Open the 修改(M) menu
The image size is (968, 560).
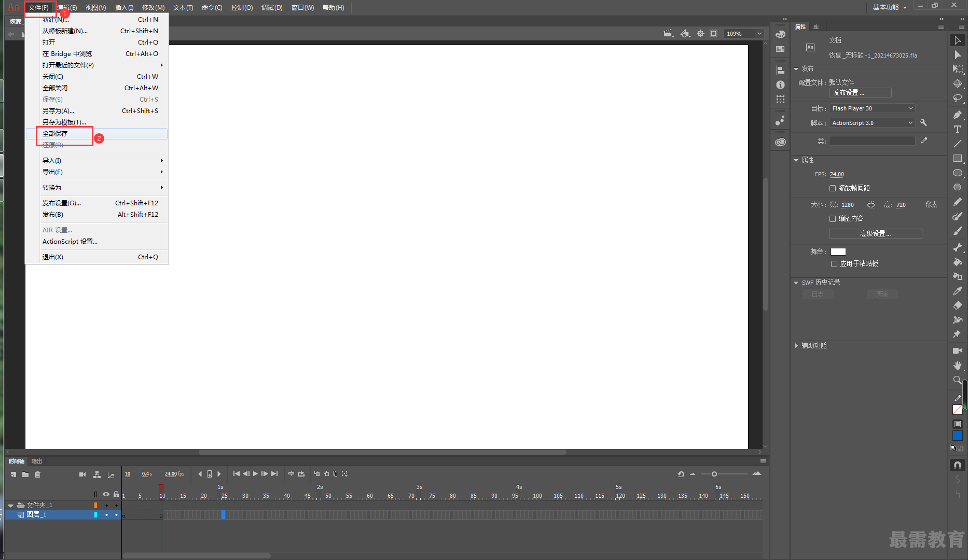click(153, 8)
